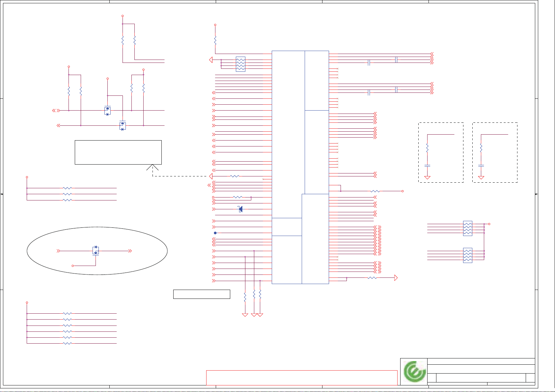Screen dimensions: 555x392
Task: Click the left-pointing red triangle beside dashed line
Action: pos(211,176)
